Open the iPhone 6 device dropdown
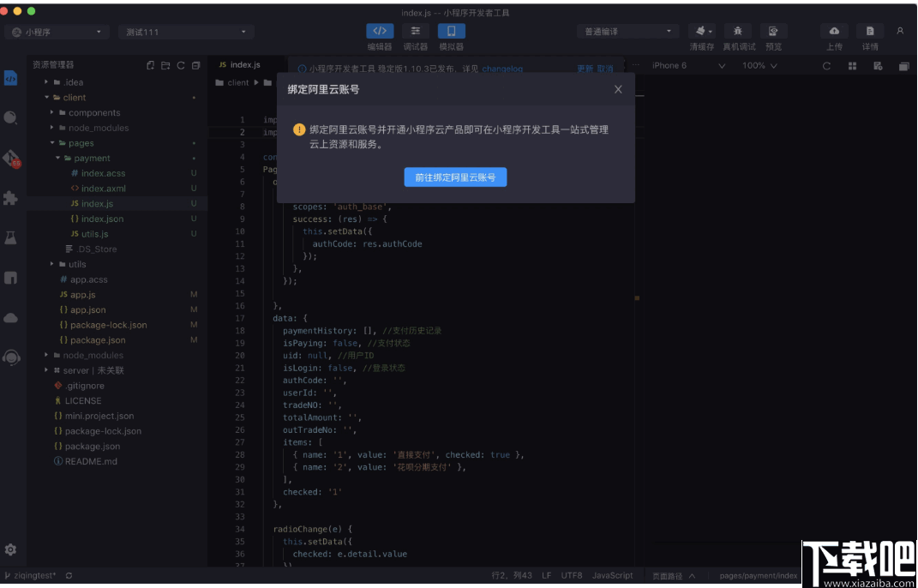The width and height of the screenshot is (918, 588). click(686, 65)
